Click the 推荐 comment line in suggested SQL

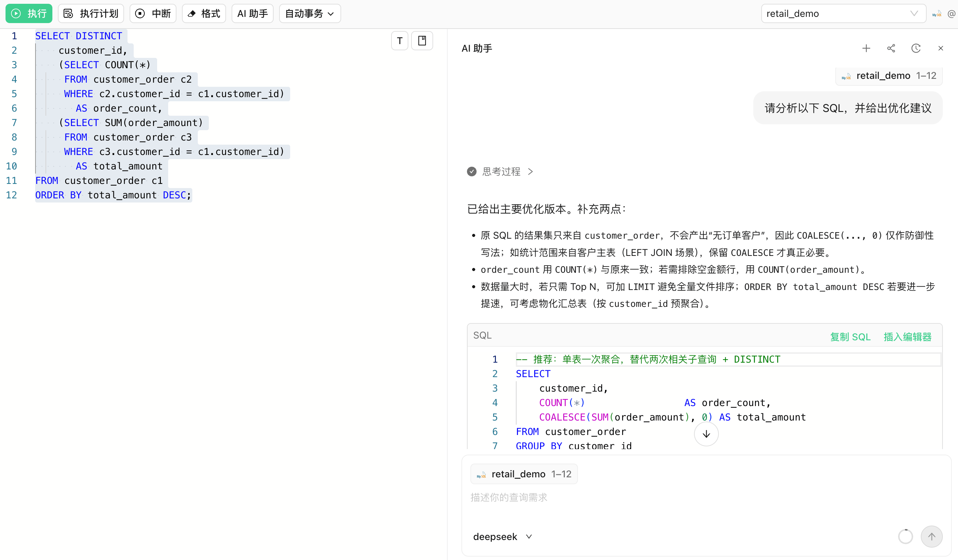click(648, 360)
